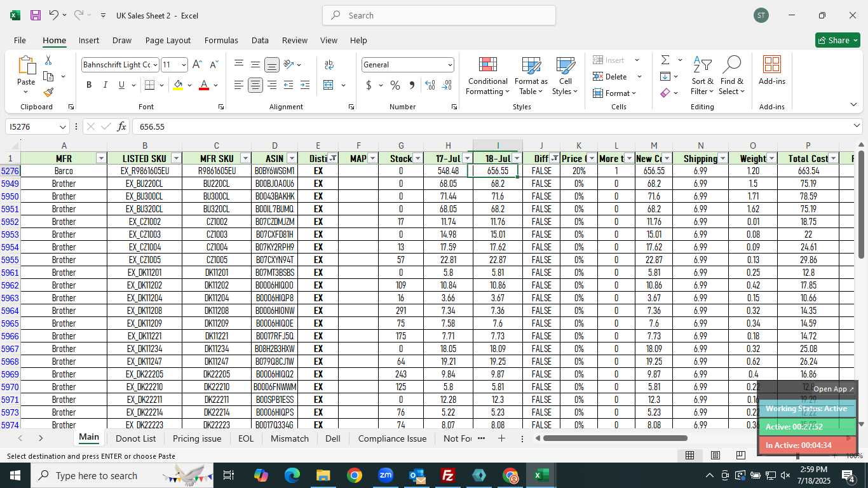
Task: Switch to Compliance Issue sheet tab
Action: point(392,438)
